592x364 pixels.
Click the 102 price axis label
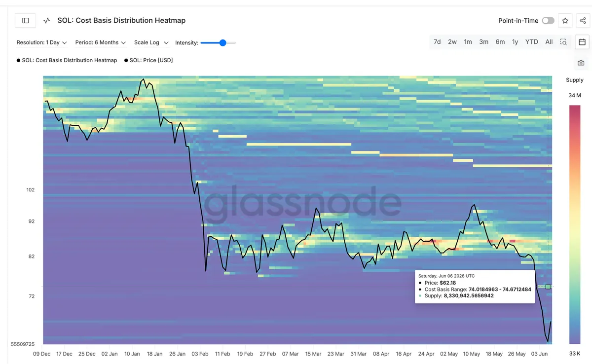point(31,190)
